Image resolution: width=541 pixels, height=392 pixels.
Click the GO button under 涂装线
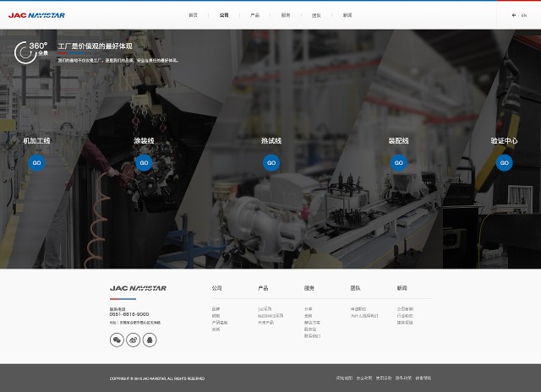coord(144,163)
